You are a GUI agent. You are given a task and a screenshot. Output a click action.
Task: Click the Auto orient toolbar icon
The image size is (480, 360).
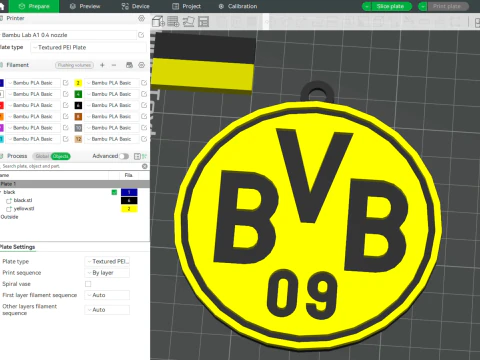(x=189, y=22)
